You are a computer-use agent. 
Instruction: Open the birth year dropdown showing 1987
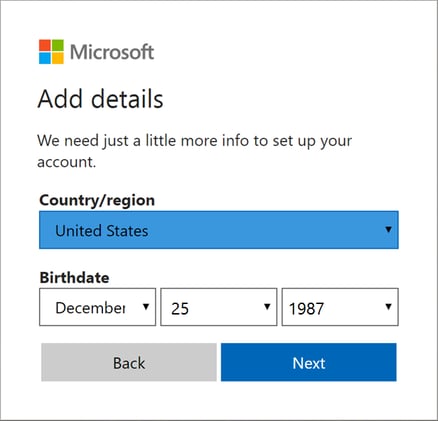(340, 307)
